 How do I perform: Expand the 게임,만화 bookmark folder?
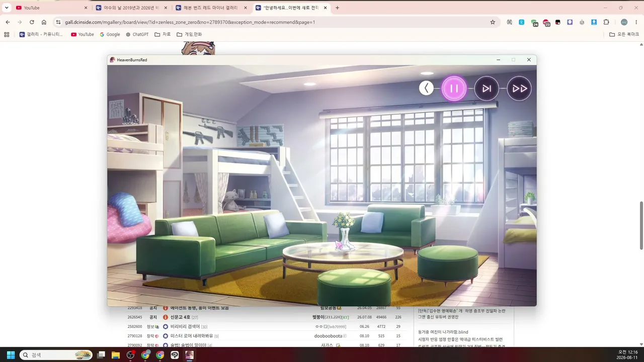[x=189, y=34]
